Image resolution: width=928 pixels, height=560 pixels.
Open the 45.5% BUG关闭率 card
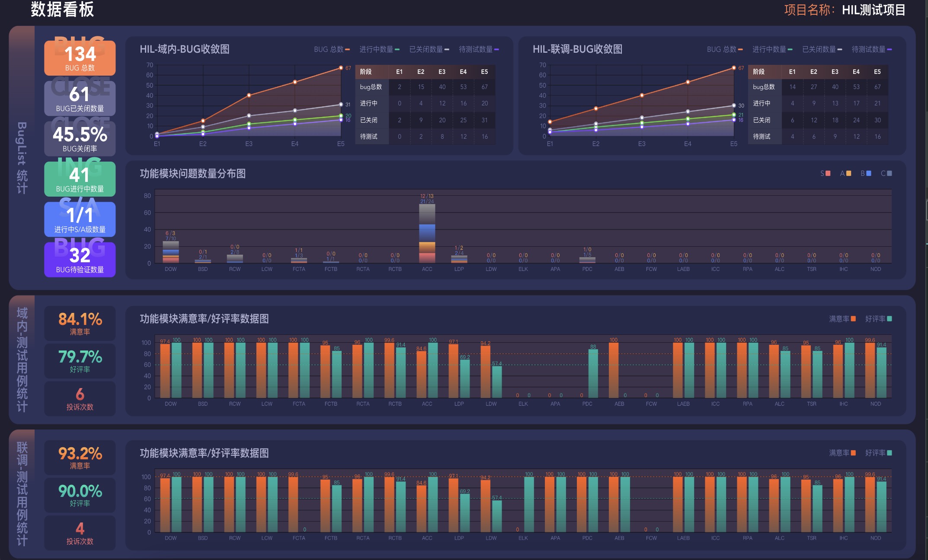point(80,139)
